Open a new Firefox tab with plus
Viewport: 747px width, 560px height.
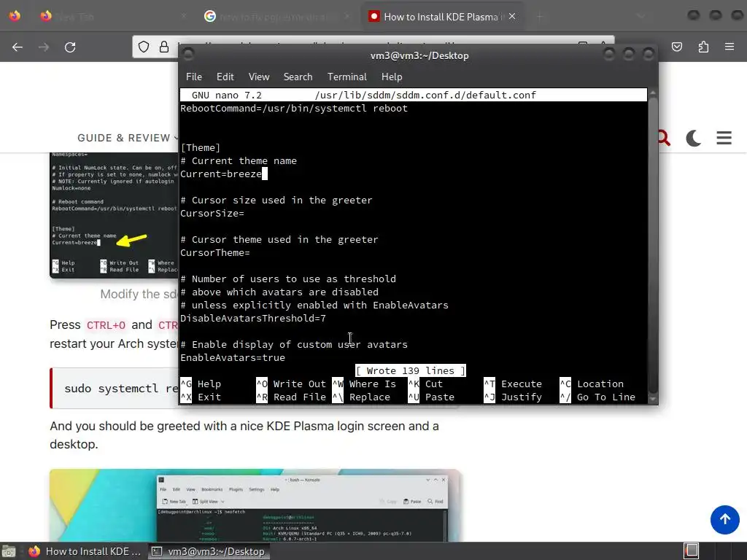539,17
